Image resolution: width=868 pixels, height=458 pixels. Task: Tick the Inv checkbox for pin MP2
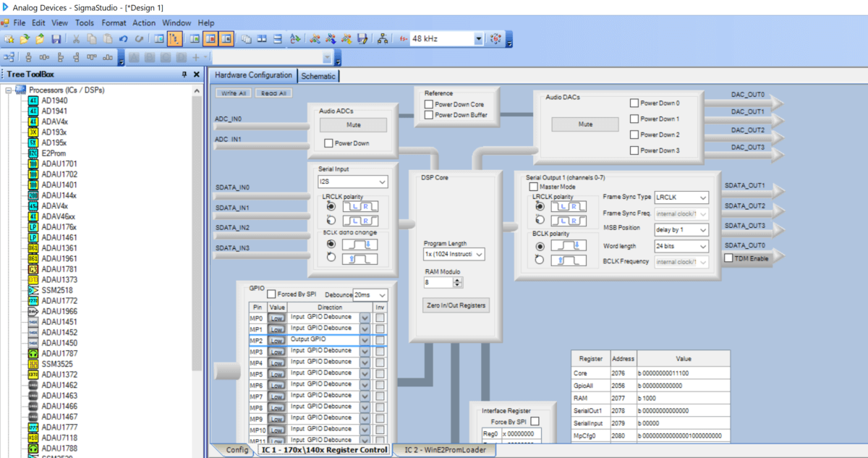380,340
